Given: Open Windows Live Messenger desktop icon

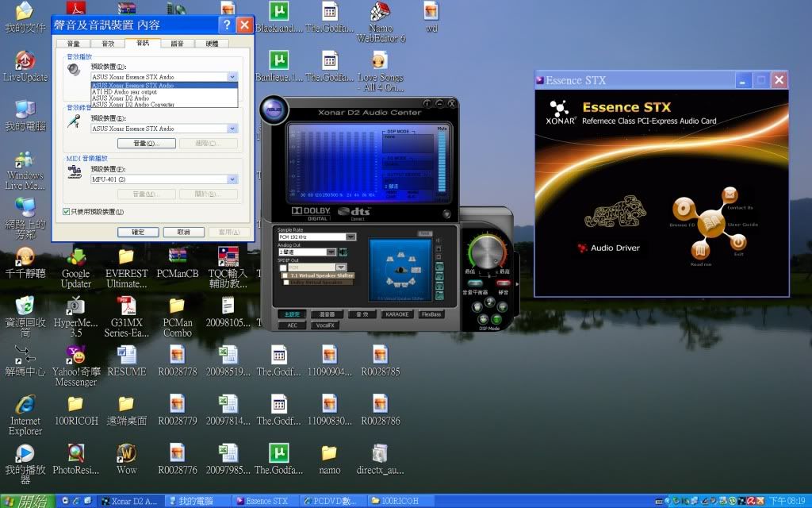Looking at the screenshot, I should click(x=25, y=171).
